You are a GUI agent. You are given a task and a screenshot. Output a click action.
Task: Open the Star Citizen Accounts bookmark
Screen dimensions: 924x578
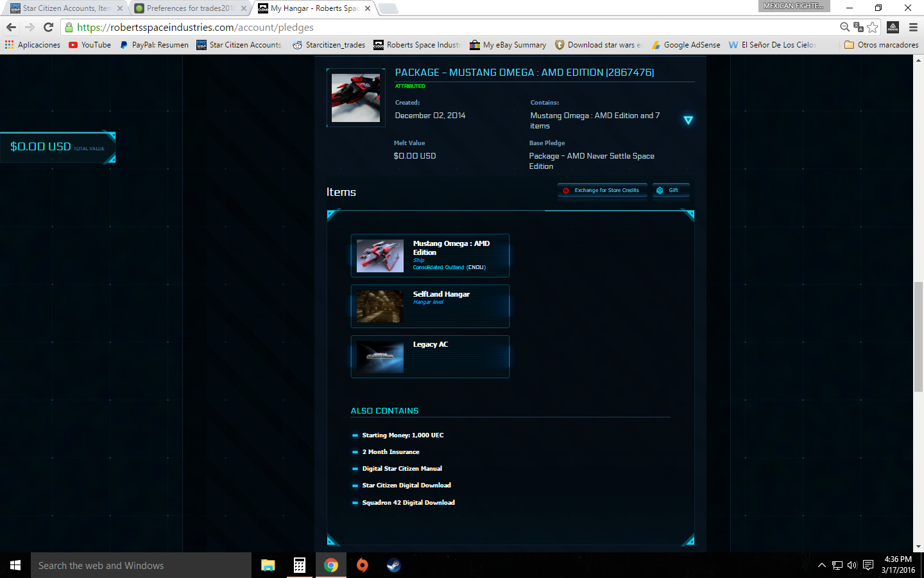click(239, 45)
